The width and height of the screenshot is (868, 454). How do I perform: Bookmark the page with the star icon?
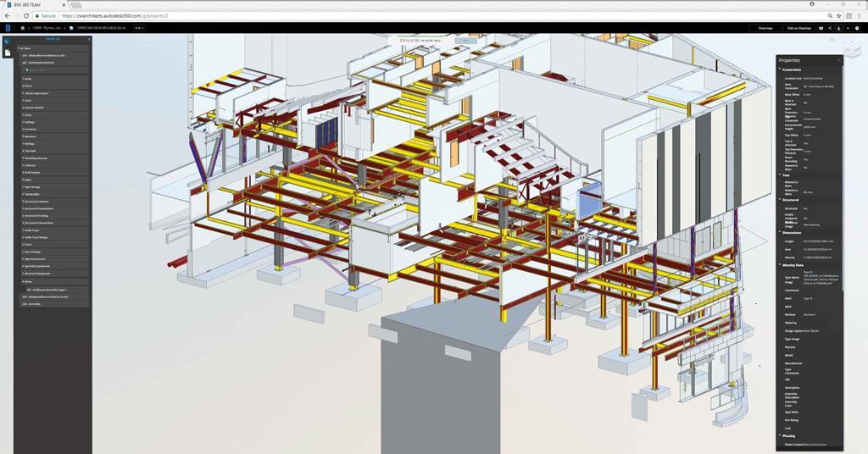[838, 15]
